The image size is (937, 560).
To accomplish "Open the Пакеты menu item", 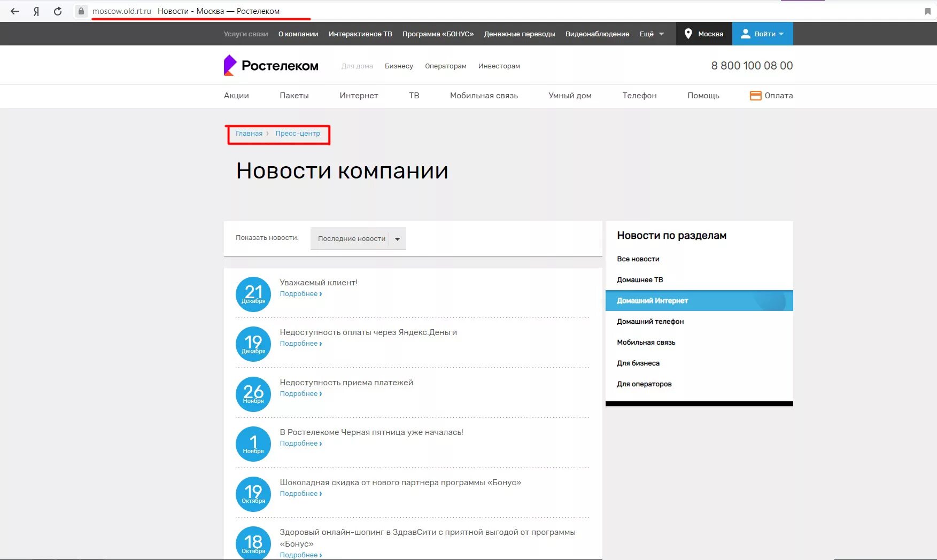I will coord(294,96).
